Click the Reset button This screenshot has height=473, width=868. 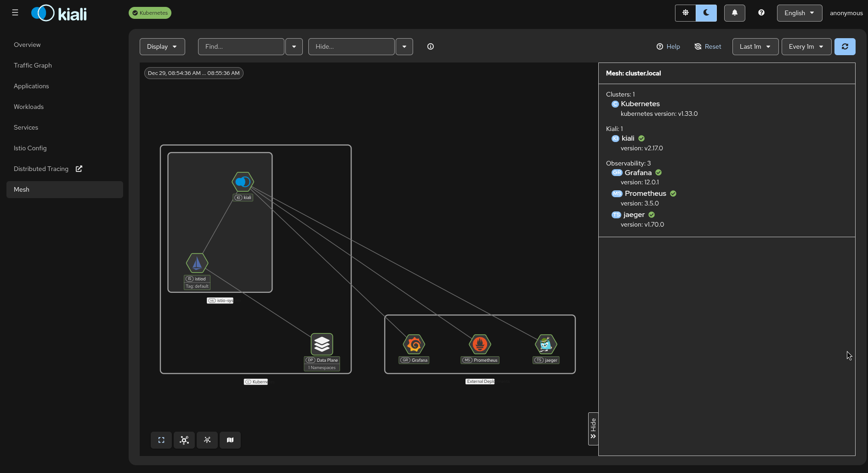[708, 46]
